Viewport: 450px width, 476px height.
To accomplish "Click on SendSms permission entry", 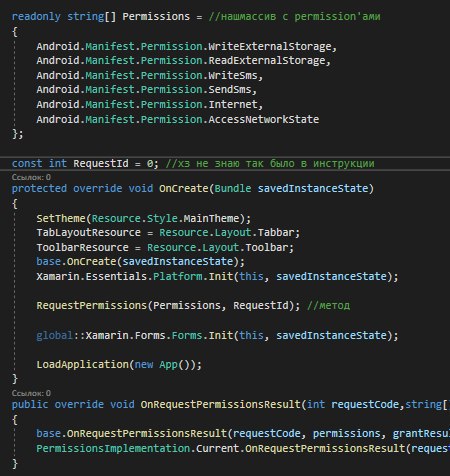I will (x=147, y=90).
